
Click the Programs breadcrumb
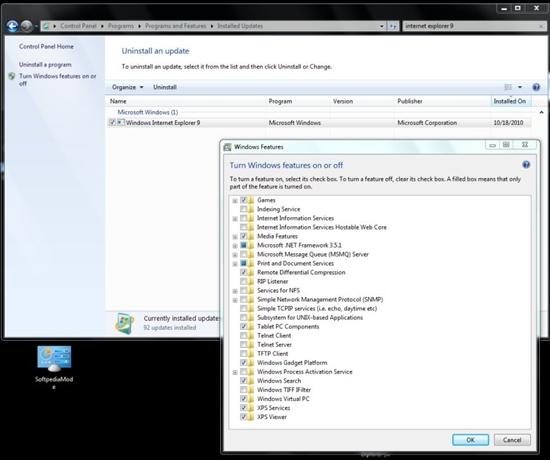[x=121, y=26]
